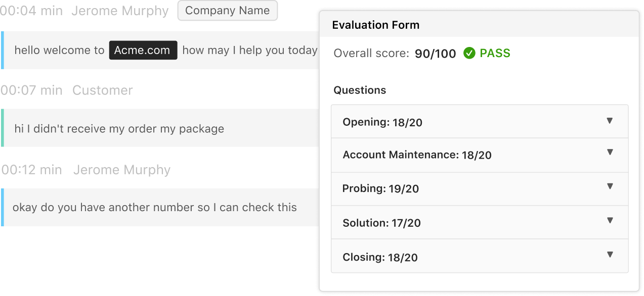This screenshot has height=296, width=644.
Task: Expand the Probing question arrow
Action: 610,186
